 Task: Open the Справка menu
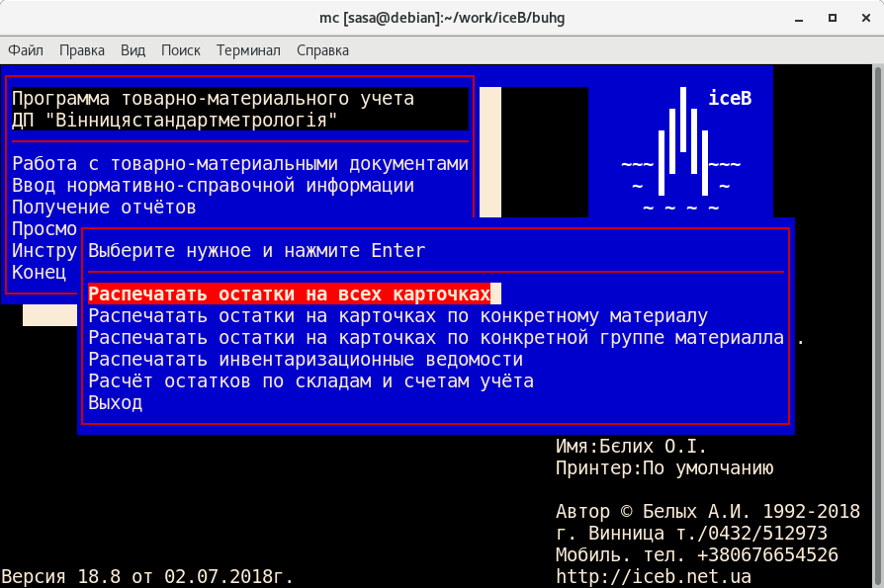[x=323, y=50]
